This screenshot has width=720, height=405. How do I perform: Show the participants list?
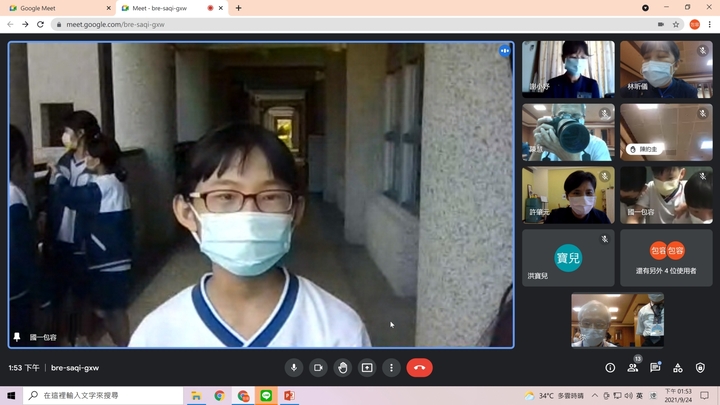click(x=633, y=367)
